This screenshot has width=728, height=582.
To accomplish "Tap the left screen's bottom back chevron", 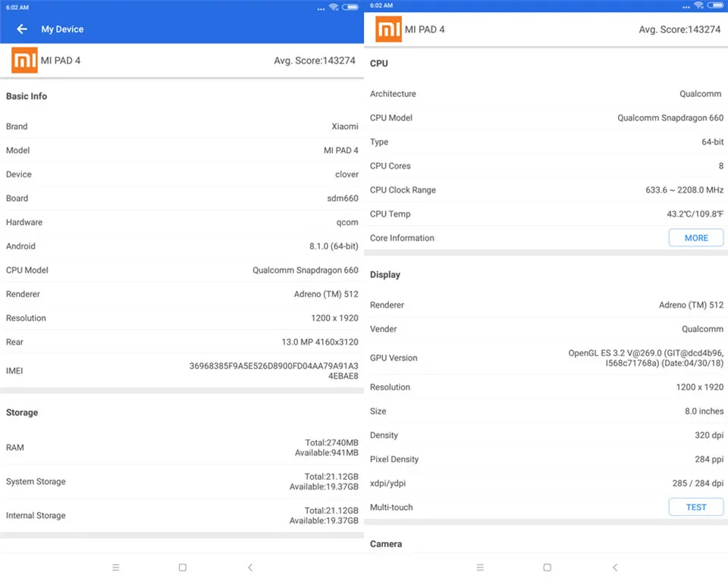I will tap(250, 567).
